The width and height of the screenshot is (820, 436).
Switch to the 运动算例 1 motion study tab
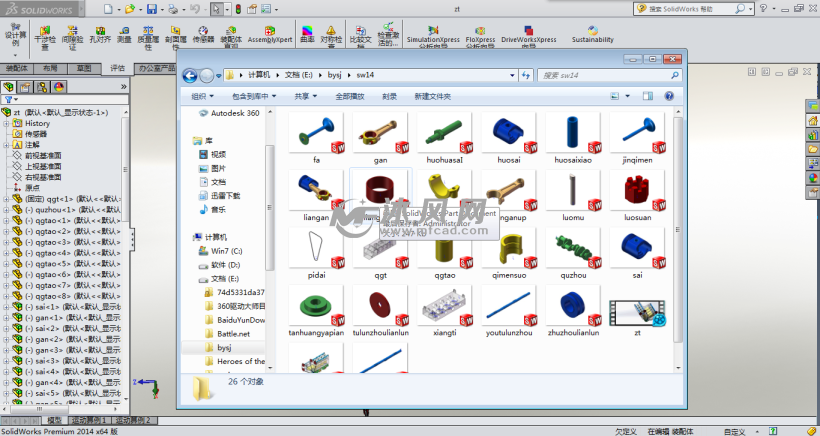point(89,420)
